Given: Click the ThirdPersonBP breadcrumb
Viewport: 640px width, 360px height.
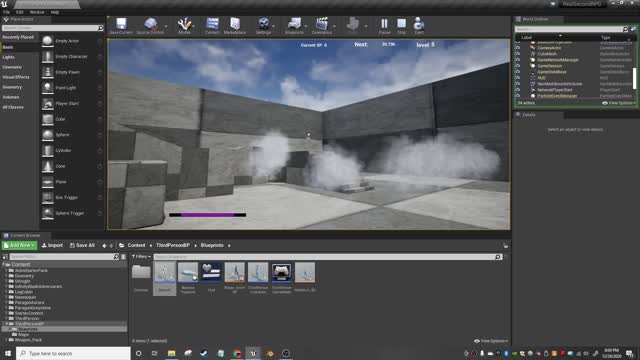Looking at the screenshot, I should tap(173, 245).
